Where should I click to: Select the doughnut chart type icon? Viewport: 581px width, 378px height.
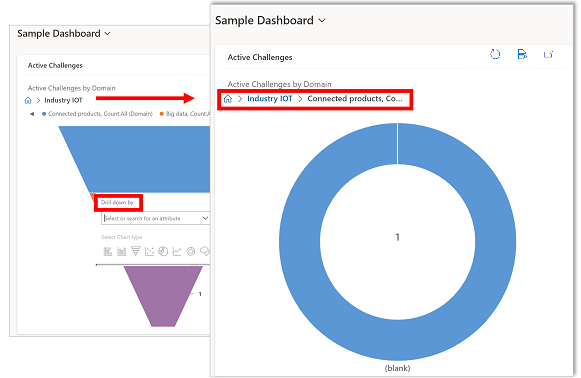[x=191, y=252]
